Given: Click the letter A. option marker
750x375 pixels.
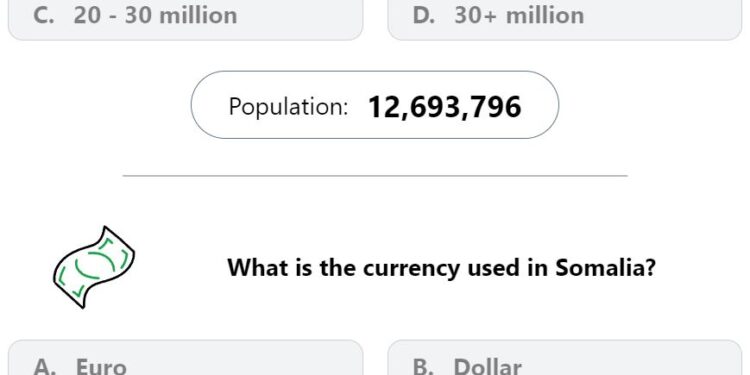Looking at the screenshot, I should [x=44, y=367].
